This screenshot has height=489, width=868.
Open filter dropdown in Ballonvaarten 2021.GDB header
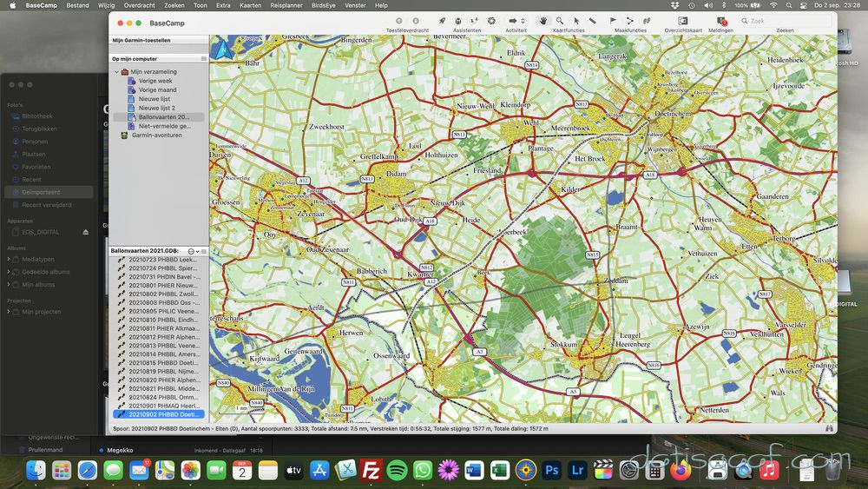(x=193, y=251)
